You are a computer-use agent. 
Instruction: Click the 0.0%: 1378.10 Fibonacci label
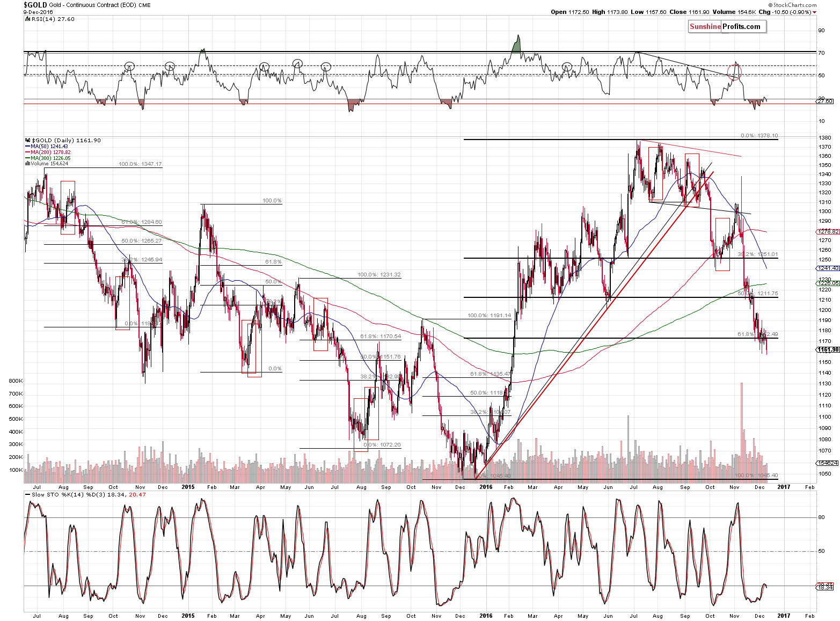click(759, 135)
